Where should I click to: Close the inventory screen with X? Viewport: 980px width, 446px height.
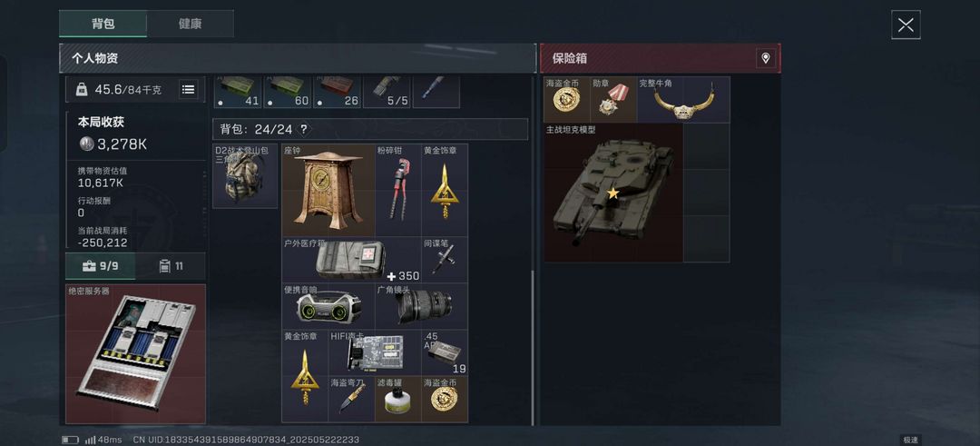pos(906,25)
